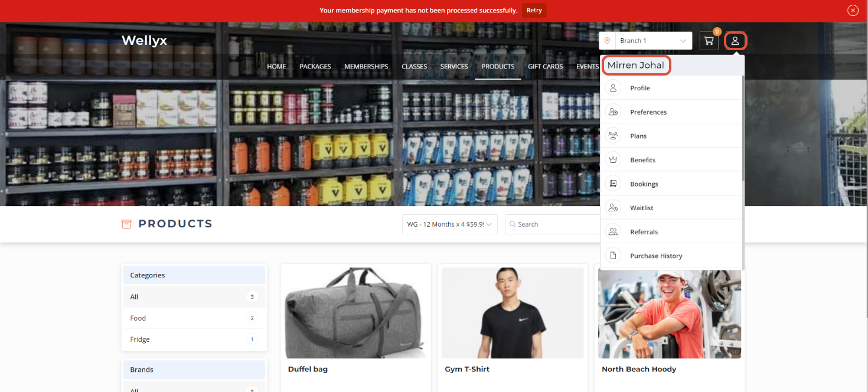This screenshot has width=868, height=392.
Task: Open the MEMBERSHIPS nav item
Action: tap(366, 67)
